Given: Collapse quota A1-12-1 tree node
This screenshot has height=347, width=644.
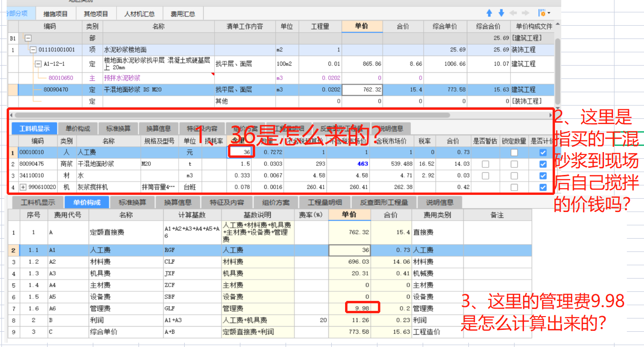Looking at the screenshot, I should coord(38,63).
